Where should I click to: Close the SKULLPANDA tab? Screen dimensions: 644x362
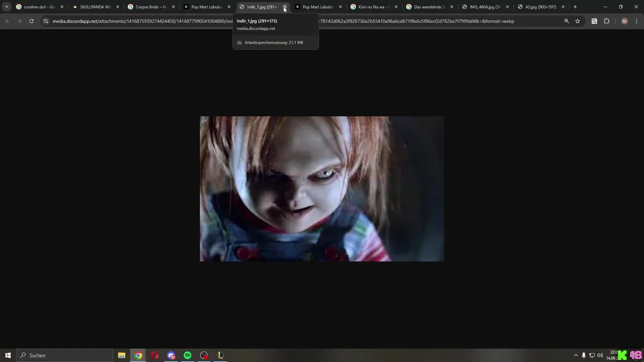[x=118, y=7]
